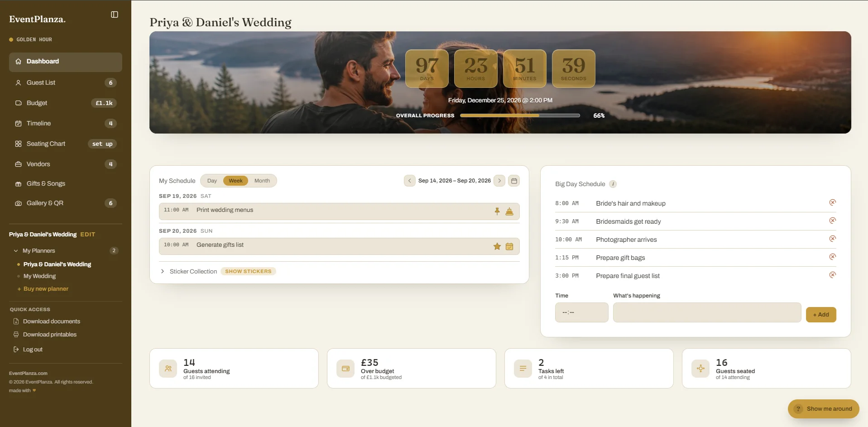The width and height of the screenshot is (868, 427).
Task: Click EDIT next to wedding name
Action: [88, 235]
